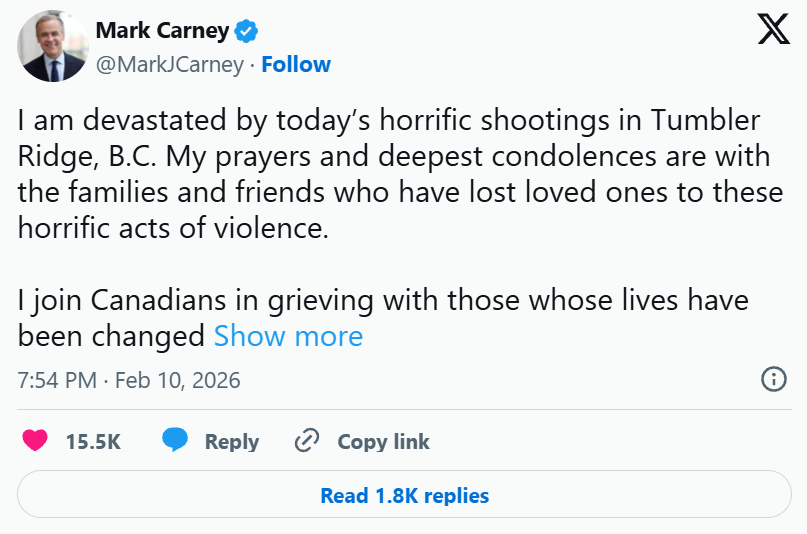The image size is (807, 534).
Task: Open the 7:54 PM Feb 10, 2026 timestamp
Action: [x=129, y=381]
